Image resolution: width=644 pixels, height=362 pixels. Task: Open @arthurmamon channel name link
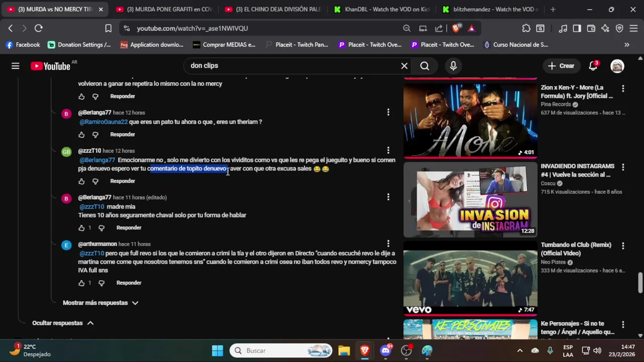98,244
